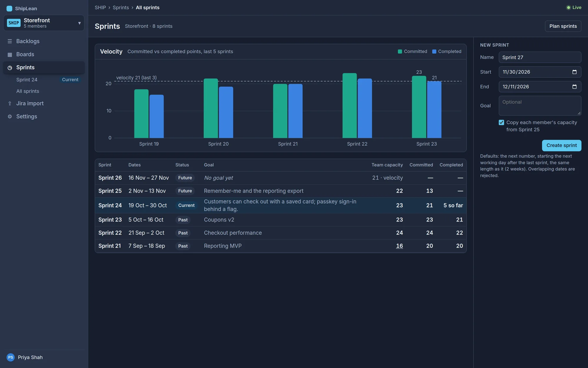Click the Settings gear icon
588x368 pixels.
[10, 117]
